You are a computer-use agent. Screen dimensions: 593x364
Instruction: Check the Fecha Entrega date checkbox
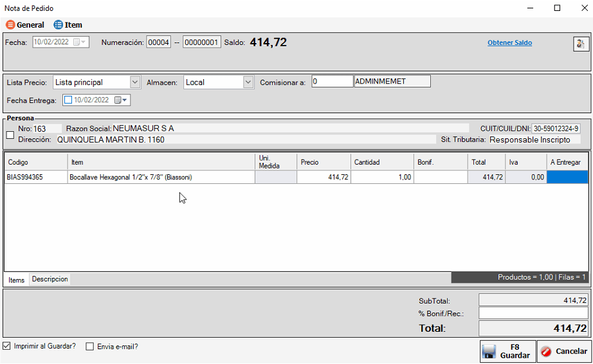(68, 100)
